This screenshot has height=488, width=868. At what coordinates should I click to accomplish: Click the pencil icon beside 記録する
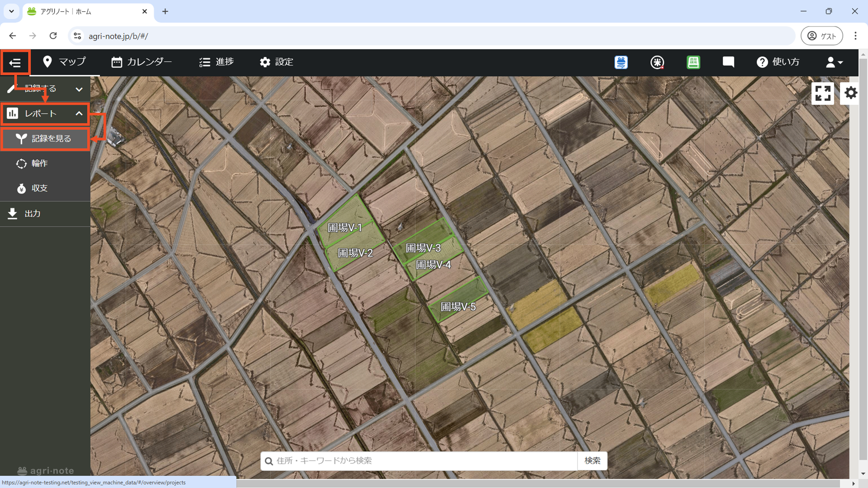(11, 89)
